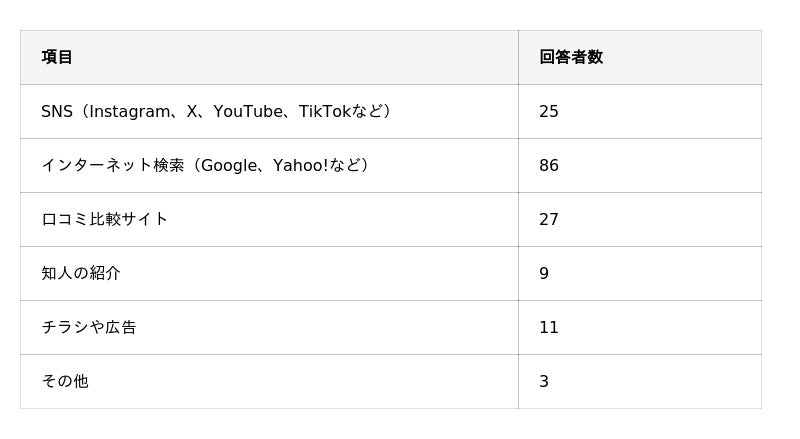This screenshot has height=439, width=800.
Task: Click the word Google in search row
Action: tap(229, 165)
